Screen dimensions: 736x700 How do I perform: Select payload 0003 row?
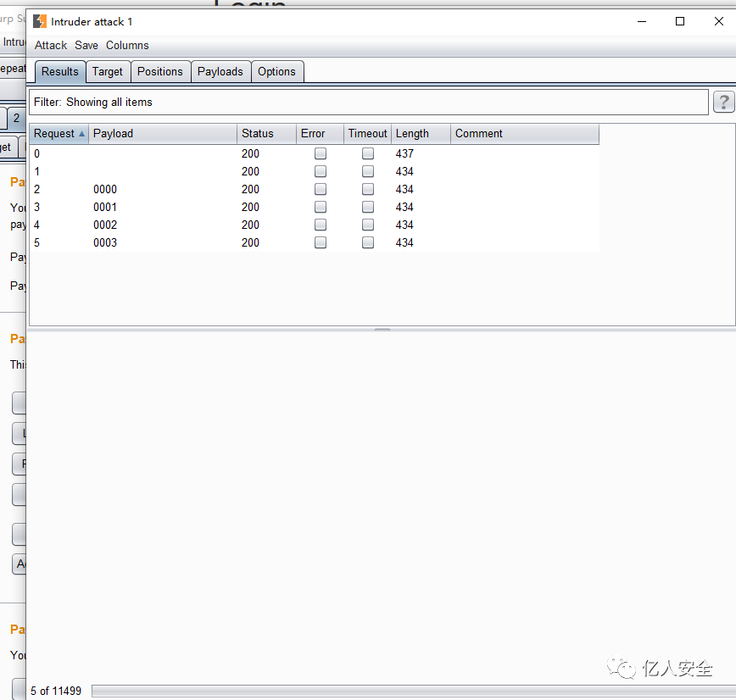click(x=314, y=242)
